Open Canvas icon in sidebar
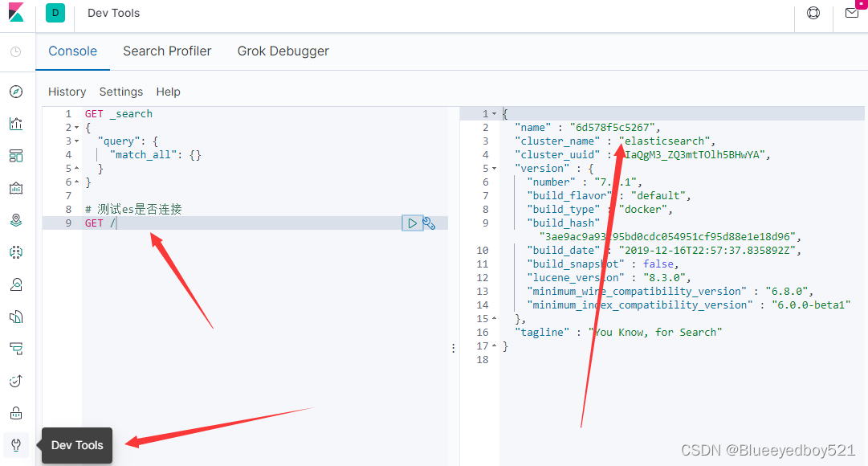This screenshot has width=868, height=466. pos(16,188)
